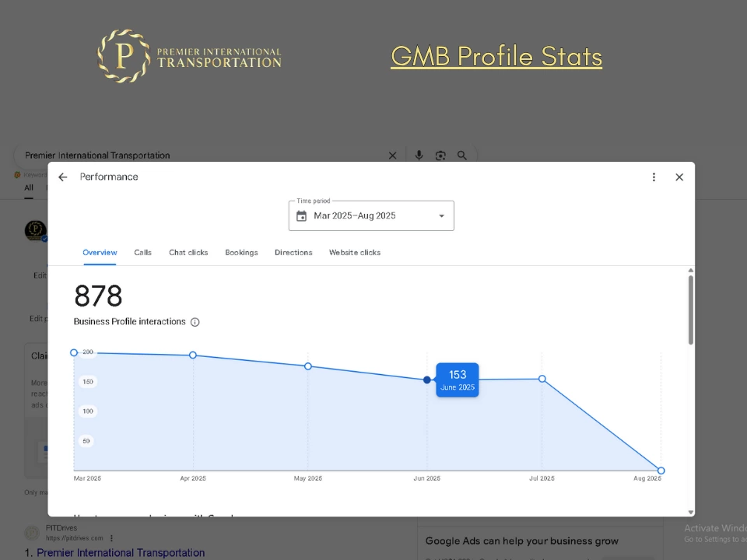This screenshot has height=560, width=747.
Task: Select the Overview tab
Action: [100, 252]
